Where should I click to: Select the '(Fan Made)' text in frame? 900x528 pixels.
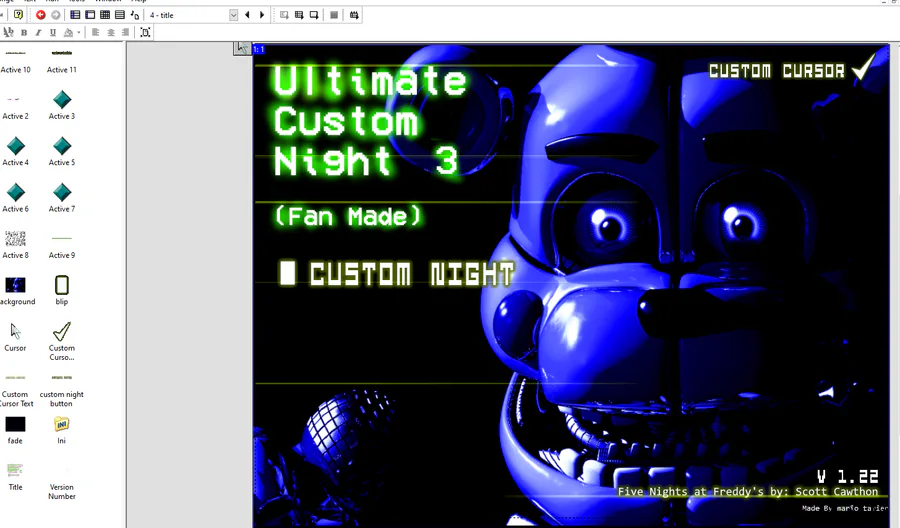348,216
